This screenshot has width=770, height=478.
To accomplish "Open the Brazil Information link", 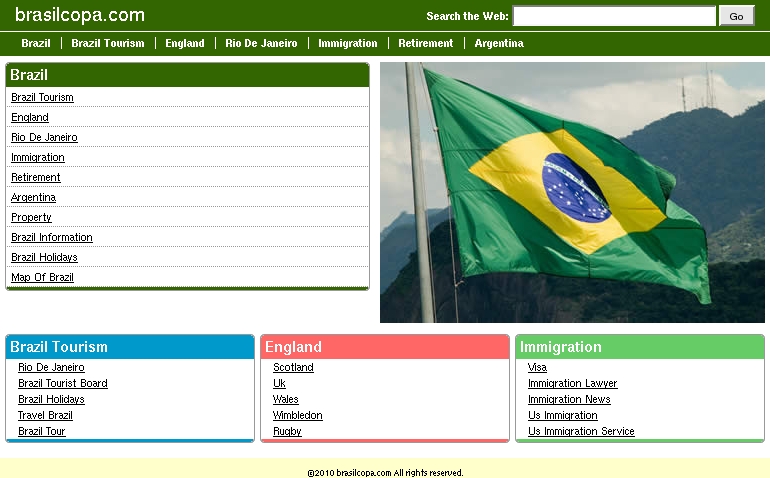I will point(52,237).
